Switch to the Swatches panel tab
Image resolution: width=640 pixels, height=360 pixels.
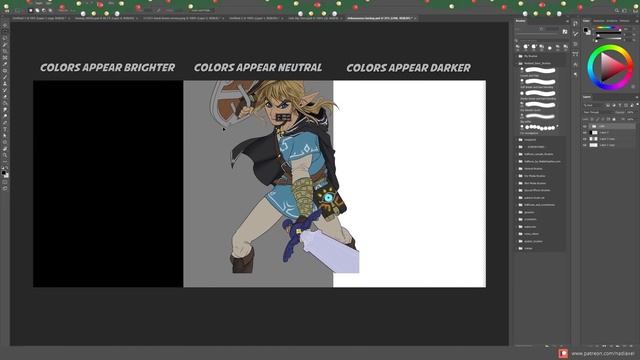[599, 21]
